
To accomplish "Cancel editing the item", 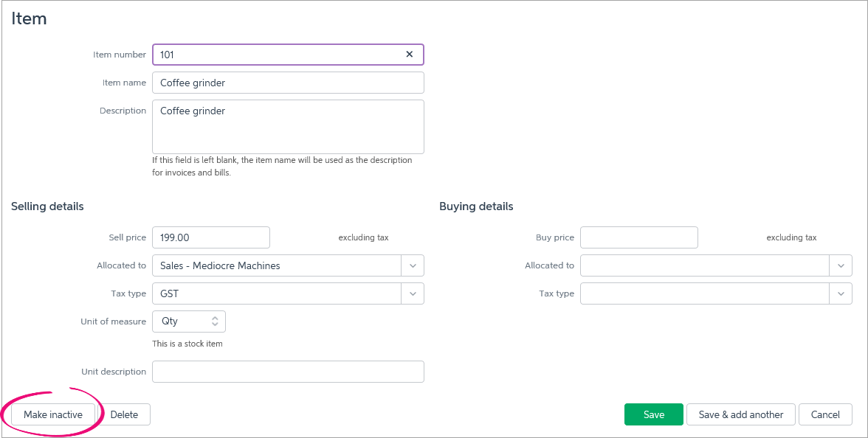I will coord(825,414).
